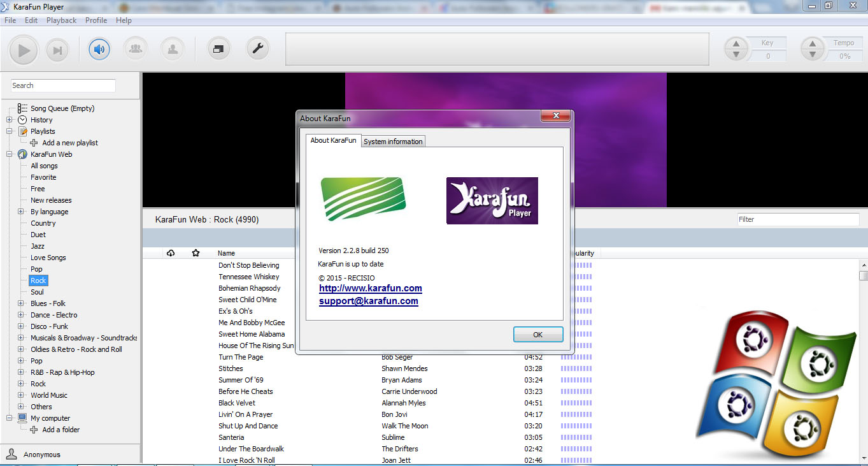Open the Edit menu
868x466 pixels.
pyautogui.click(x=31, y=20)
